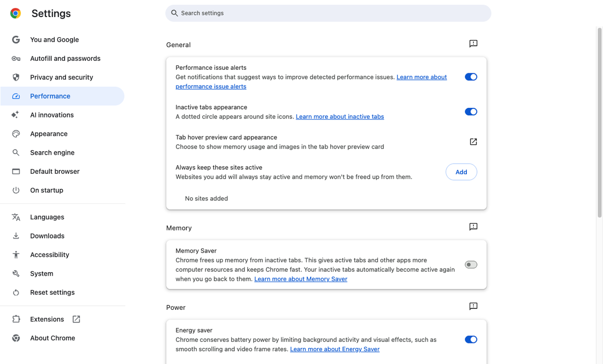Click the search magnifier icon in settings bar
Viewport: 603px width, 364px height.
point(174,13)
